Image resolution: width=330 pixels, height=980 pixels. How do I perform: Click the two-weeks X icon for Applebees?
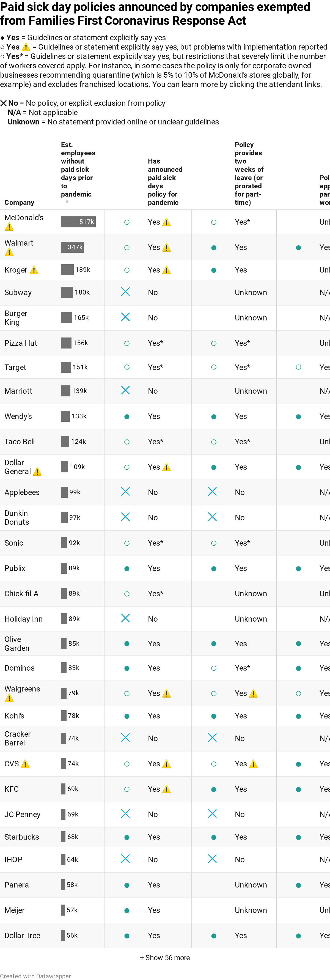click(x=212, y=492)
